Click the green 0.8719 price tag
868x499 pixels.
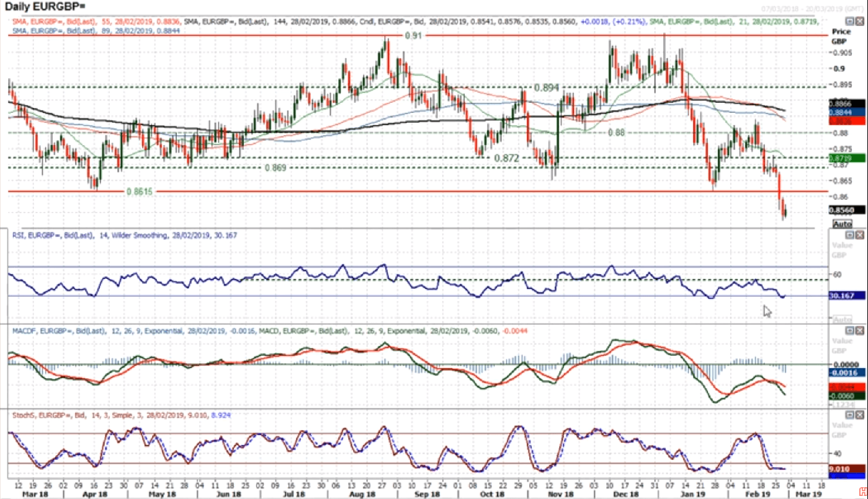click(847, 159)
